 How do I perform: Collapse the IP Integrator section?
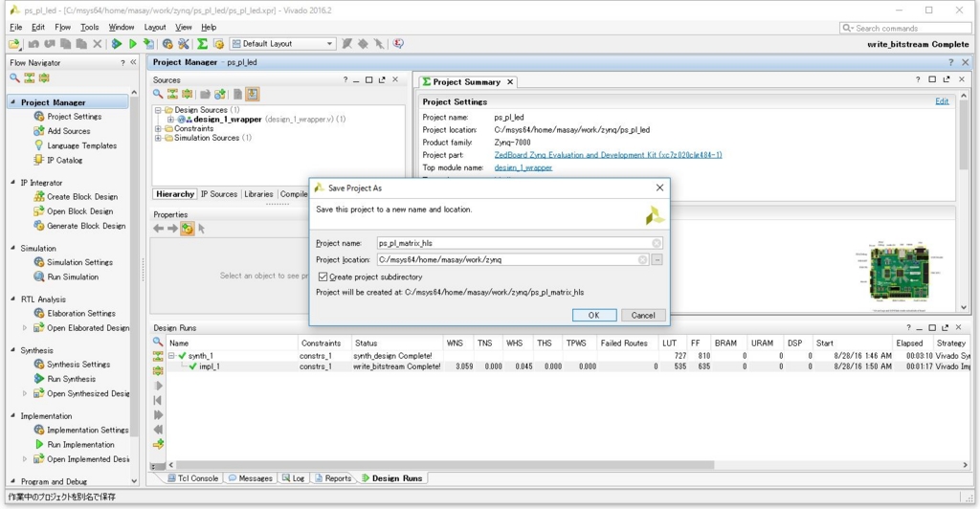click(12, 183)
